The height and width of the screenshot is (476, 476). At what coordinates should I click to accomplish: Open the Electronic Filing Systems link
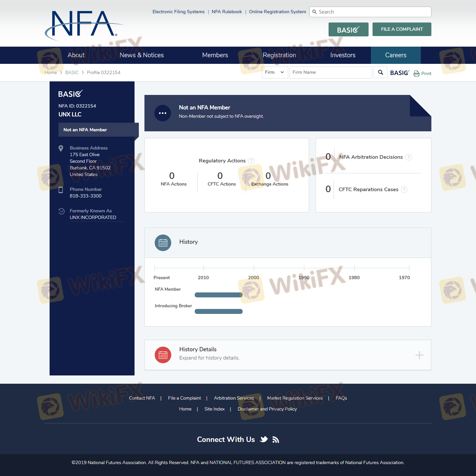(x=178, y=12)
